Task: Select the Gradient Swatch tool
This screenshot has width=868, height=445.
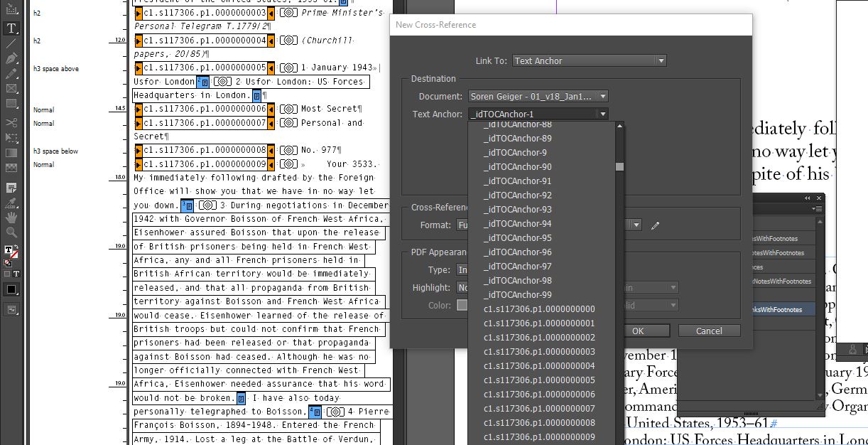Action: click(x=11, y=152)
